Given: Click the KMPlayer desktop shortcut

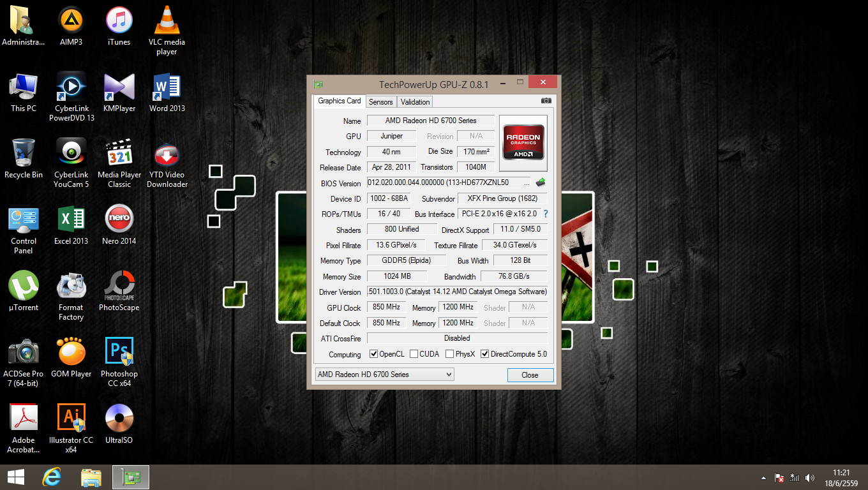Looking at the screenshot, I should [x=119, y=93].
